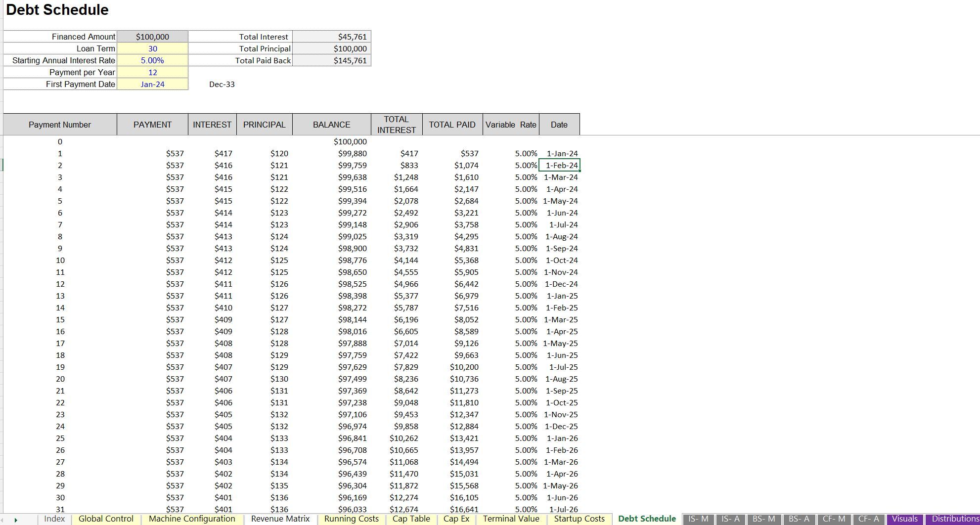Open the Distributions sheet
Screen dimensions: 980x525
[952, 519]
